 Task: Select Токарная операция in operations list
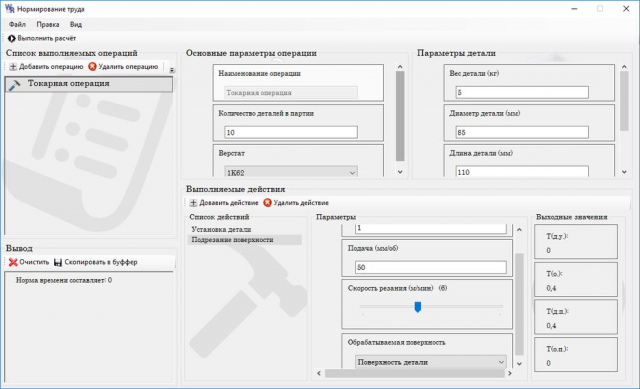(x=89, y=84)
